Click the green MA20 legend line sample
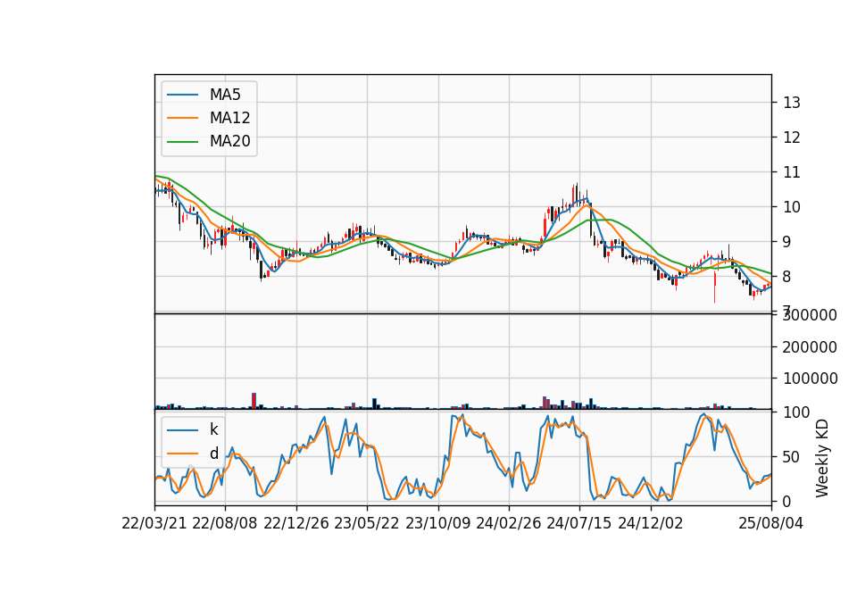 (x=182, y=142)
